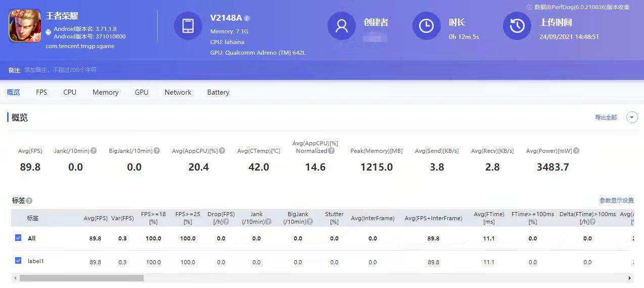Switch to the Memory tab
Viewport: 644px width, 288px height.
[x=106, y=92]
